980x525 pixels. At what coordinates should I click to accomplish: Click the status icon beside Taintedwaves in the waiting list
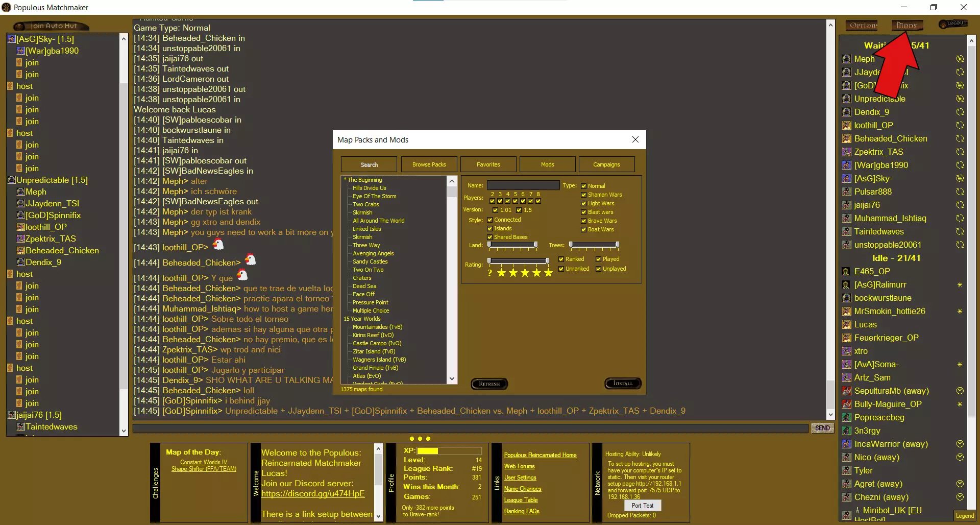click(960, 232)
